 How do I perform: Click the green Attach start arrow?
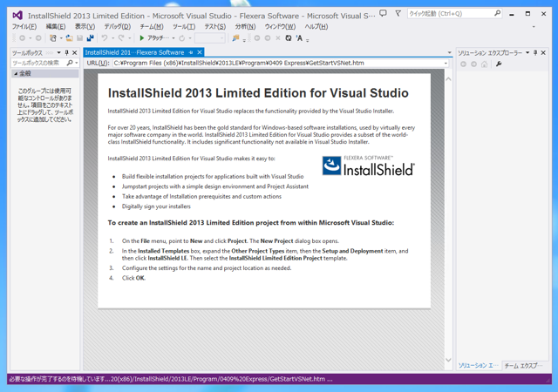pos(141,37)
